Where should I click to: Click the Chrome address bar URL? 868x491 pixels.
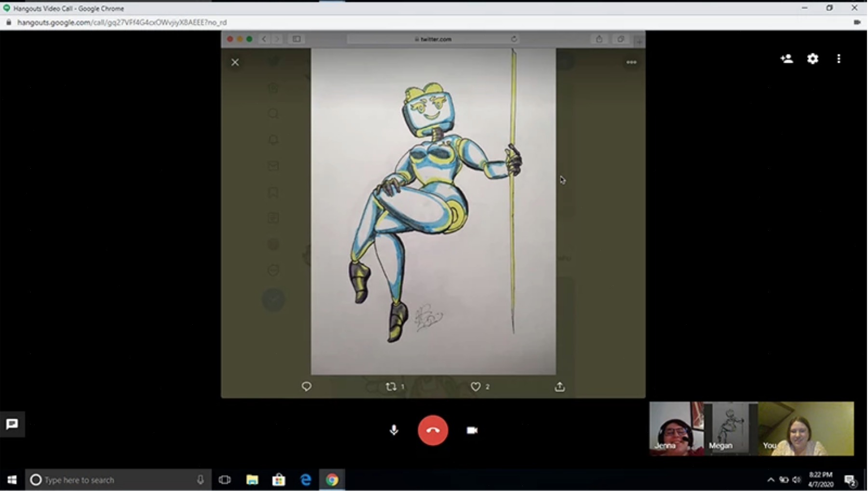tap(122, 22)
